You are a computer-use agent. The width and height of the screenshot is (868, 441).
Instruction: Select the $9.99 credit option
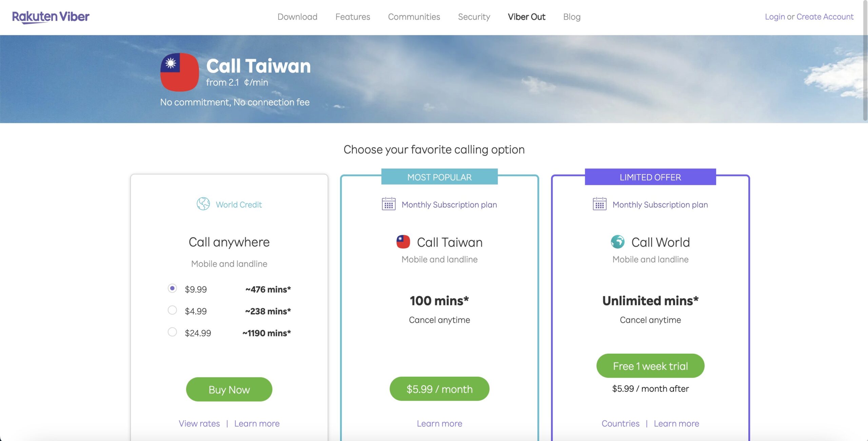[x=172, y=288]
